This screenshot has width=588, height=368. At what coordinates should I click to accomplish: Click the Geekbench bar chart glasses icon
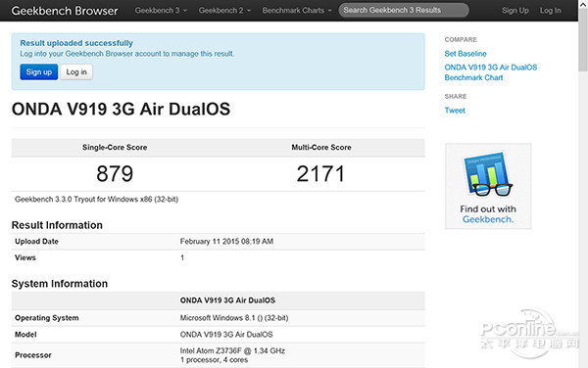[x=487, y=173]
